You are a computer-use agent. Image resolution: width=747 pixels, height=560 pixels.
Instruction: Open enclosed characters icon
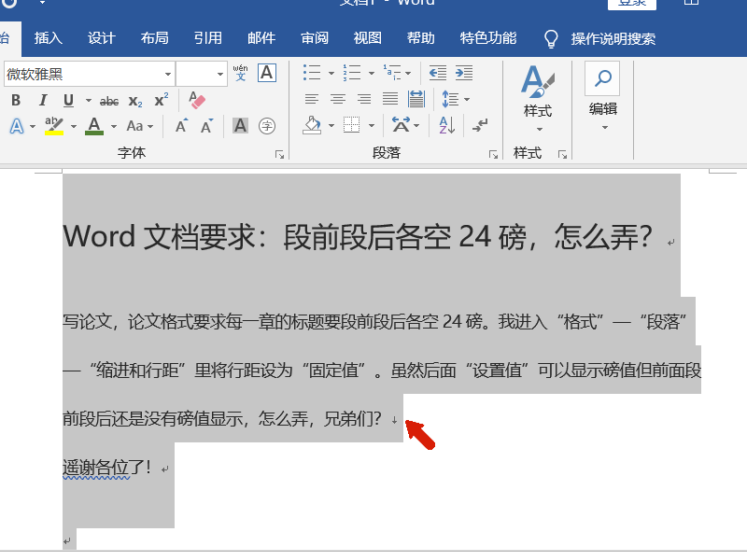coord(267,126)
